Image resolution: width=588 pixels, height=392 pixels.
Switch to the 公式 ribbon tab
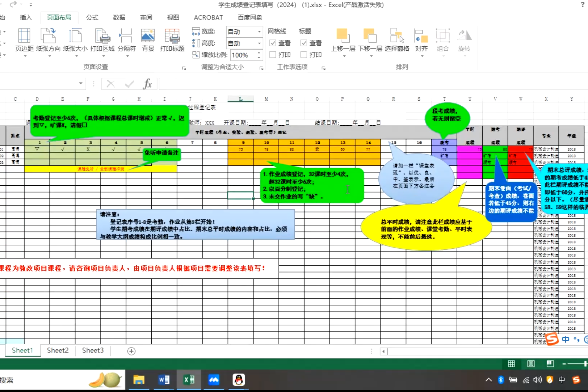92,17
